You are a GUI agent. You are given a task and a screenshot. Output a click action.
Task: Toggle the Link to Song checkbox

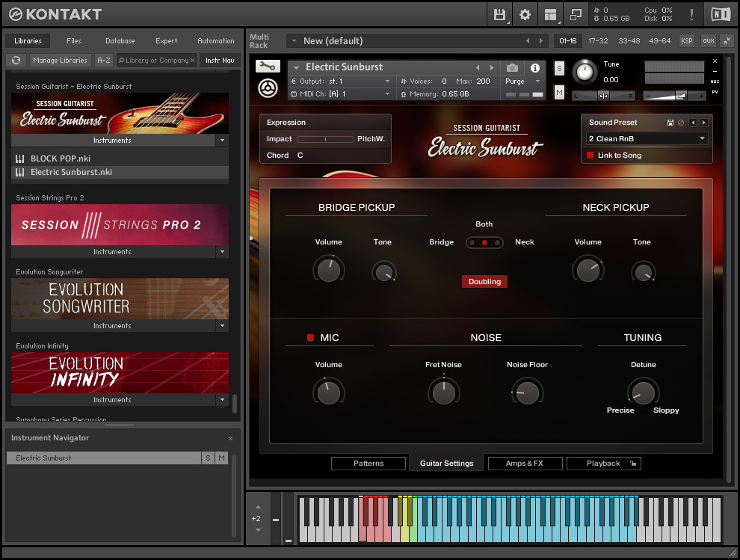590,156
